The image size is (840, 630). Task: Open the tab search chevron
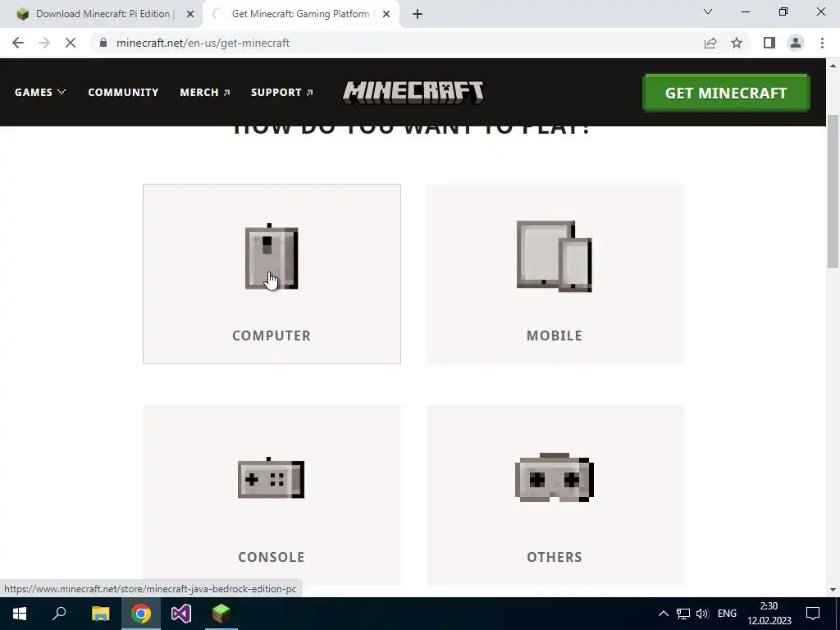coord(708,11)
